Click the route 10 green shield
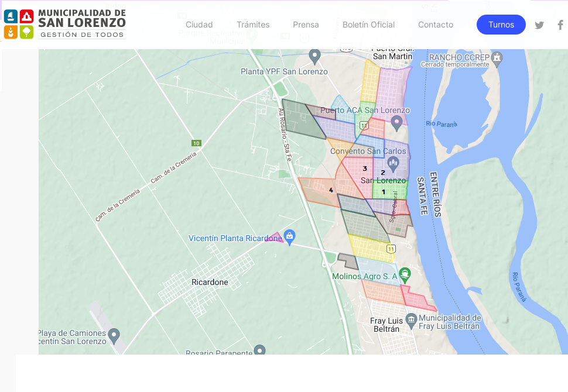The width and height of the screenshot is (568, 392). coord(196,143)
